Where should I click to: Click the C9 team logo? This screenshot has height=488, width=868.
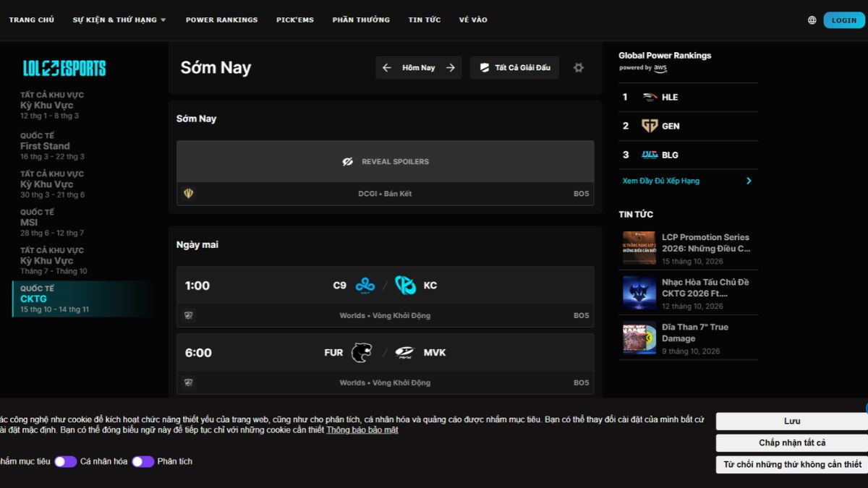coord(365,286)
